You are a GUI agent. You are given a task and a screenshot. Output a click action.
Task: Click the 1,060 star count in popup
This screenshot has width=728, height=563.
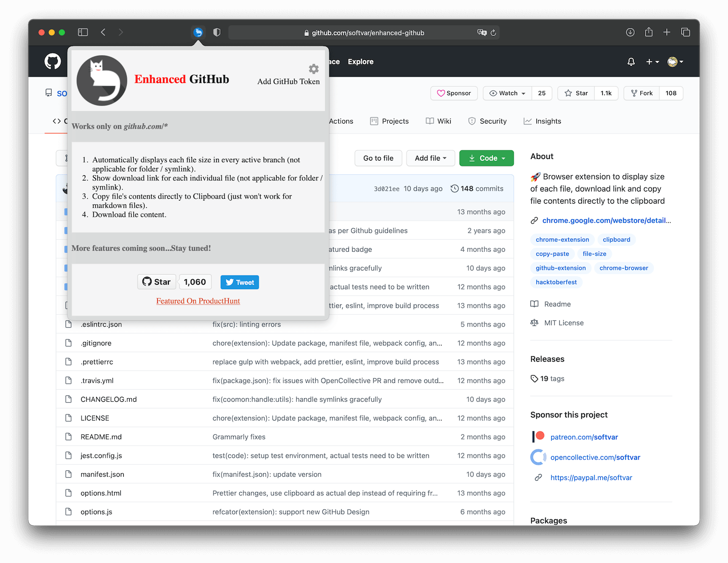(195, 282)
